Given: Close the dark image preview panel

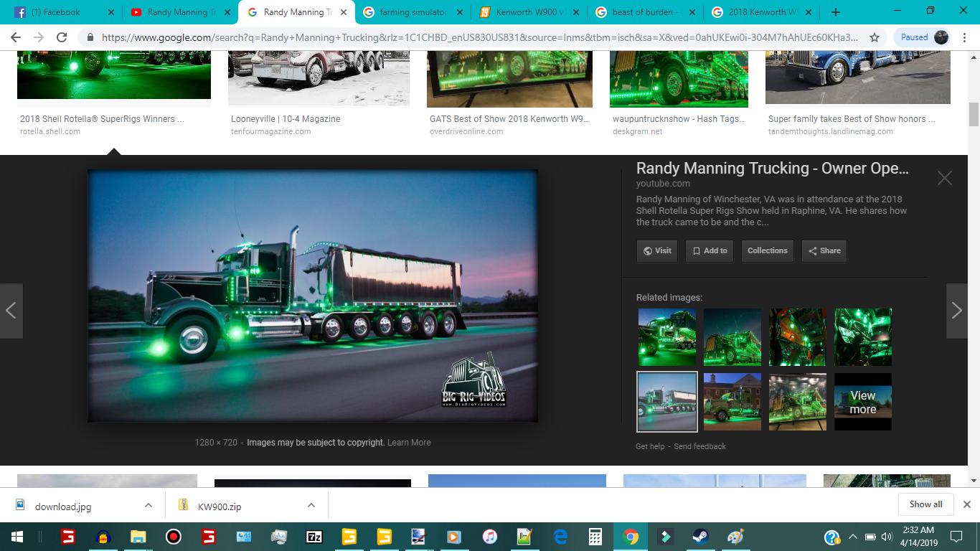Looking at the screenshot, I should pos(944,178).
